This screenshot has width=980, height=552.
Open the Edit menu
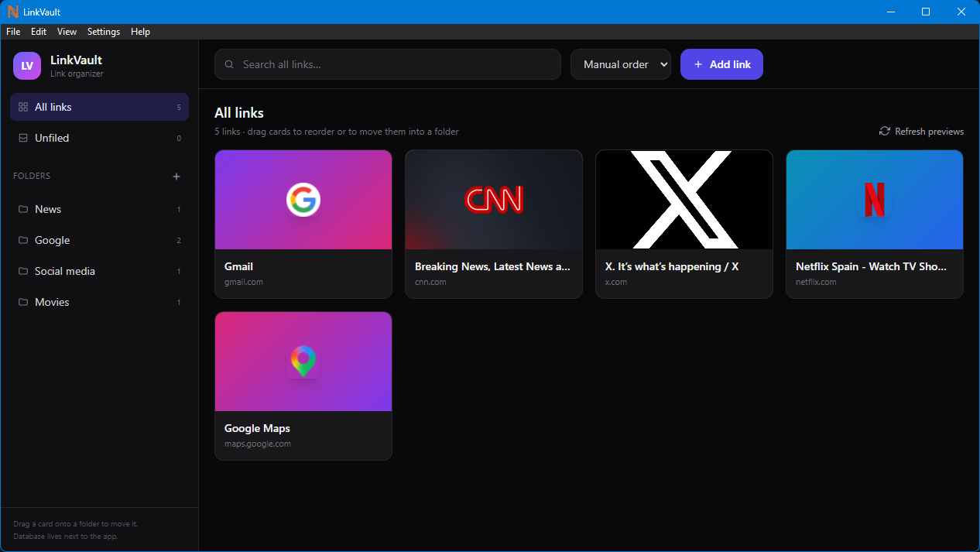click(x=39, y=32)
